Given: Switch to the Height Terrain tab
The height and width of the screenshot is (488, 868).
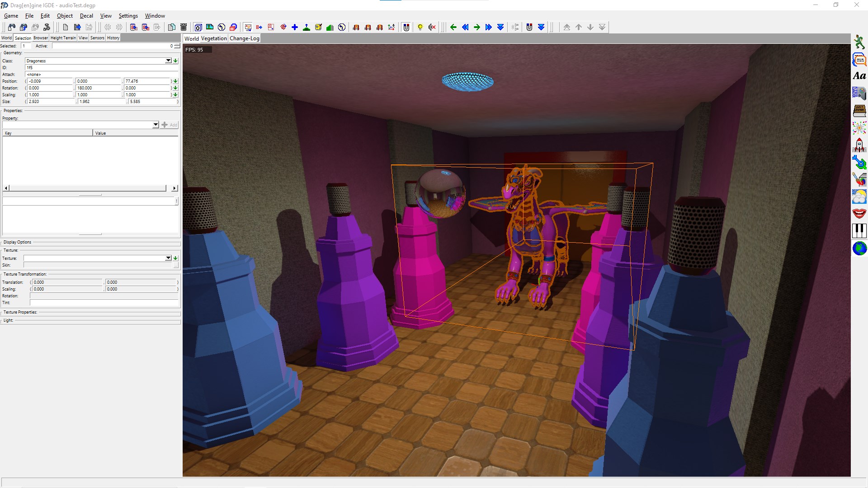Looking at the screenshot, I should tap(63, 38).
